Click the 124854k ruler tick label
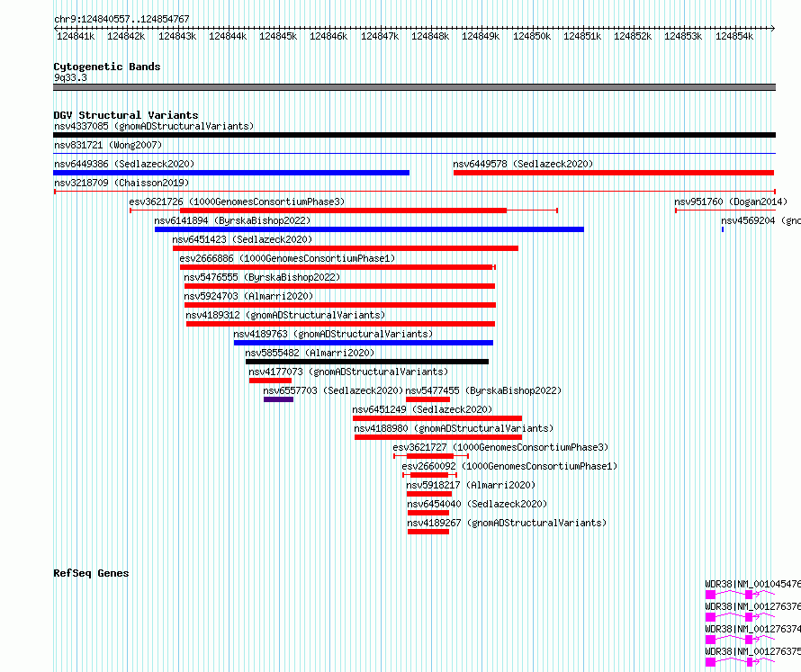 (734, 36)
